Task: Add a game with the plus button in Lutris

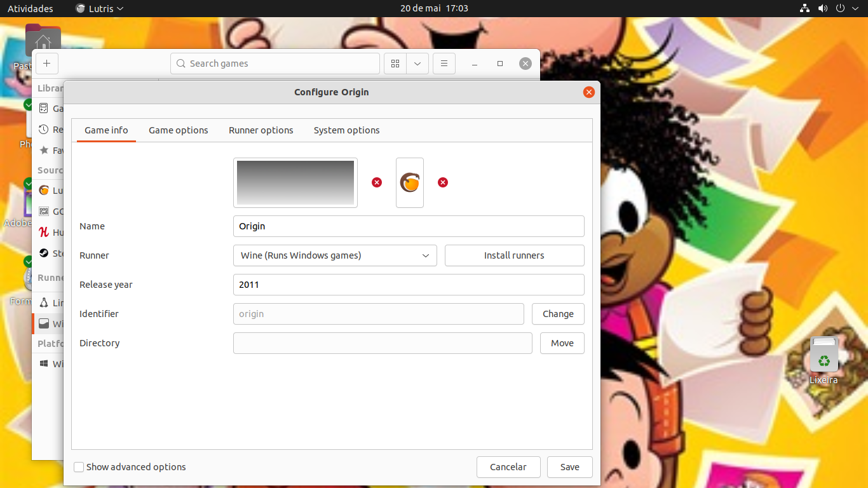Action: tap(47, 64)
